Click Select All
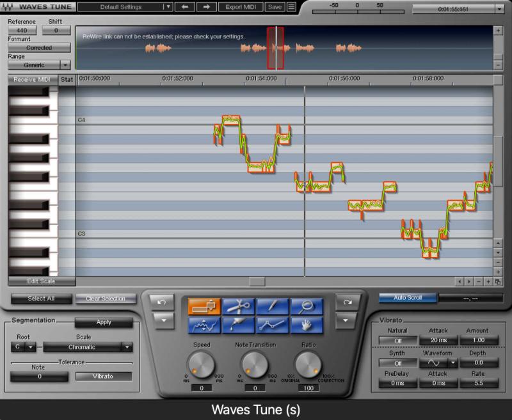Viewport: 512px width, 420px height. coord(41,299)
